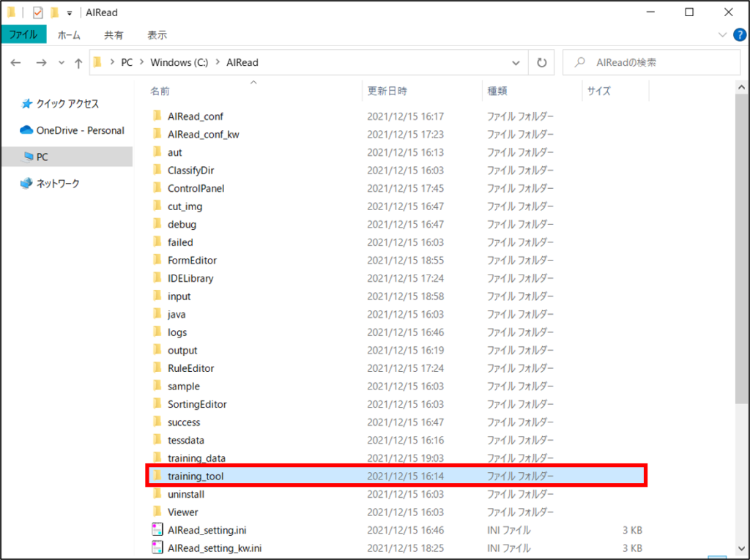Refresh the AIRead folder view
Image resolution: width=750 pixels, height=560 pixels.
(x=541, y=63)
